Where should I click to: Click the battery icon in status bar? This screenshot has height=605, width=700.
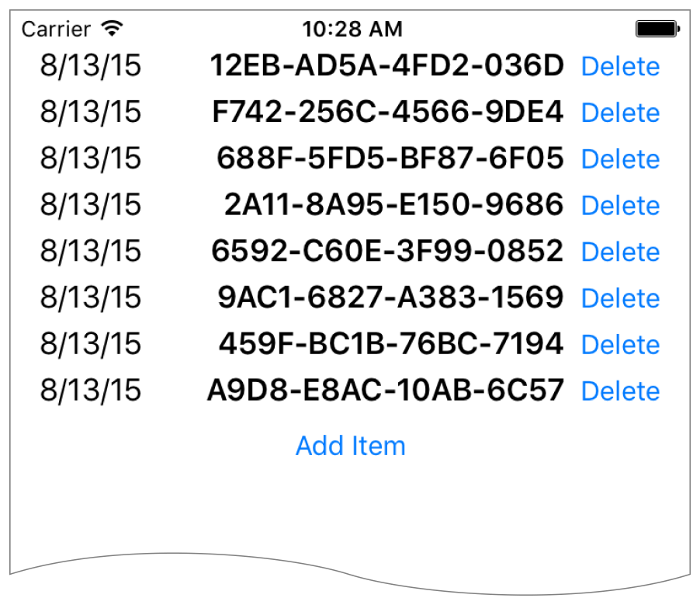657,30
